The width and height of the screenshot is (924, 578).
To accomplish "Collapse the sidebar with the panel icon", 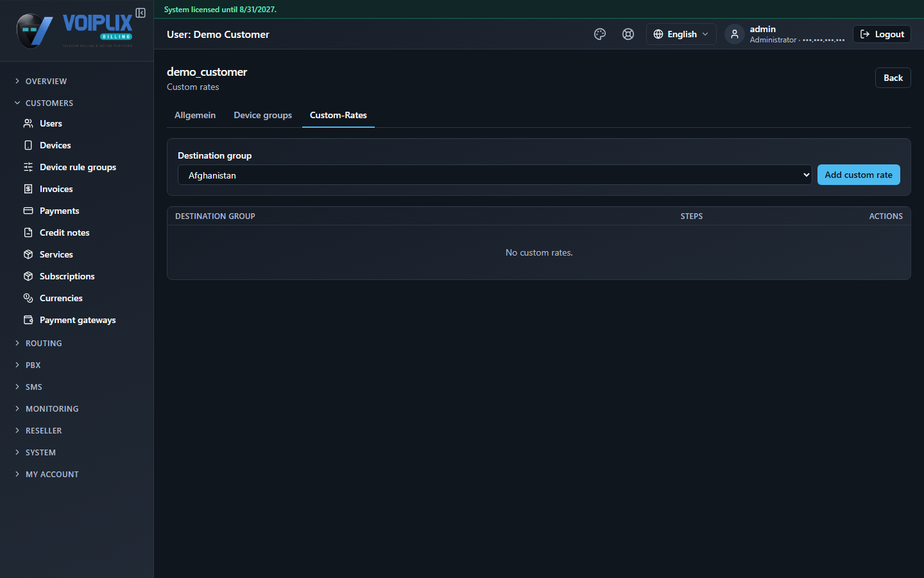I will [141, 13].
